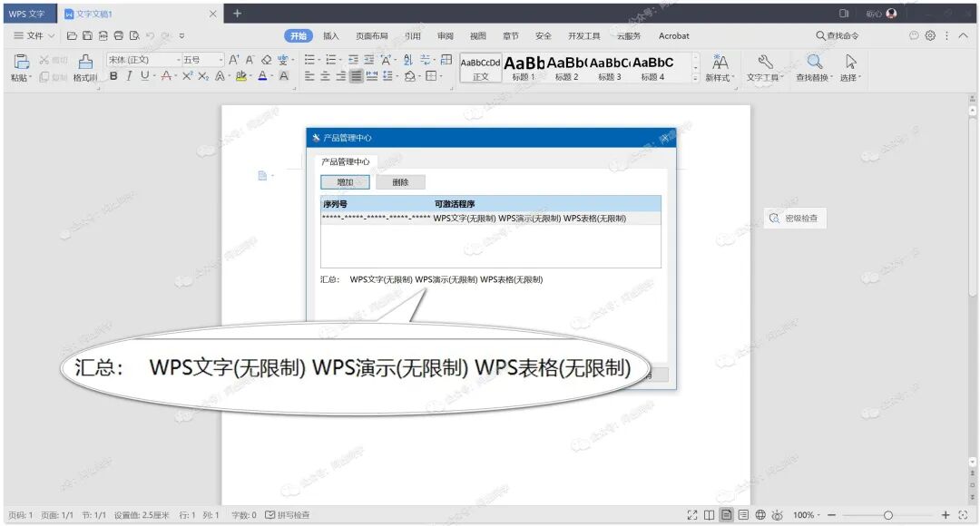Apply character shading A icon
Viewport: 980px width, 526px height.
point(284,75)
